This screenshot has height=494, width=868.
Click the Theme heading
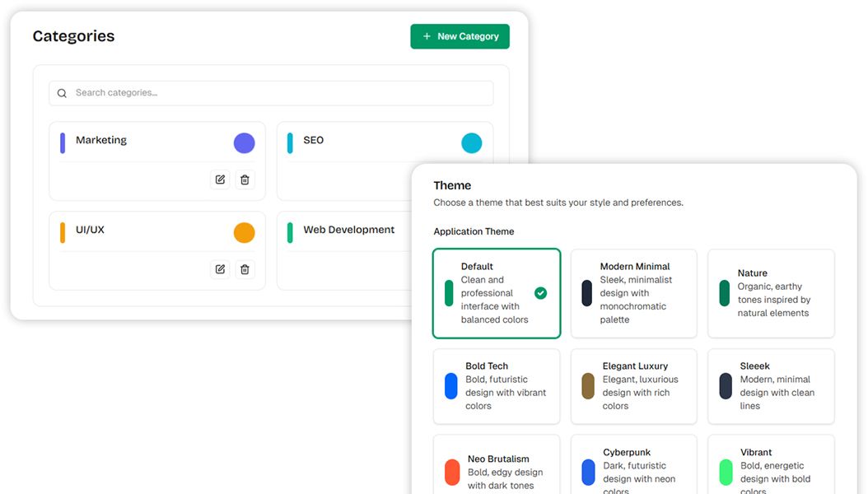452,185
